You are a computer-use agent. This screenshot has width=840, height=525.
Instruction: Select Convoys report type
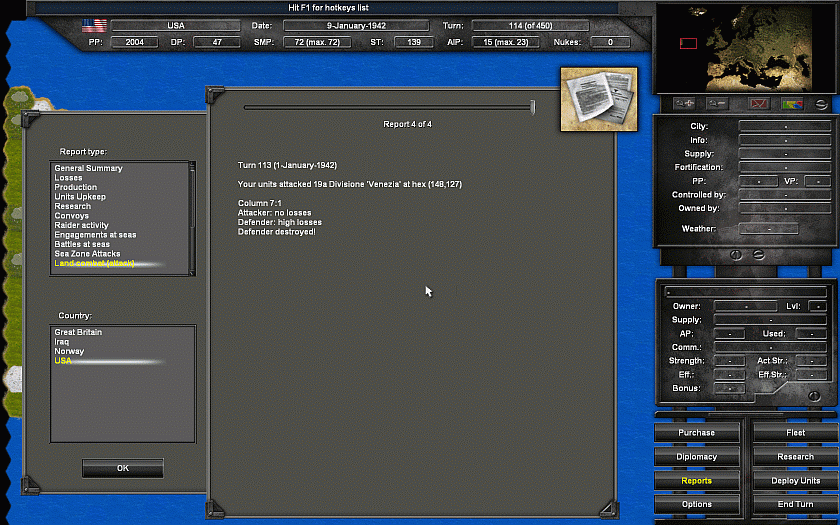(71, 216)
